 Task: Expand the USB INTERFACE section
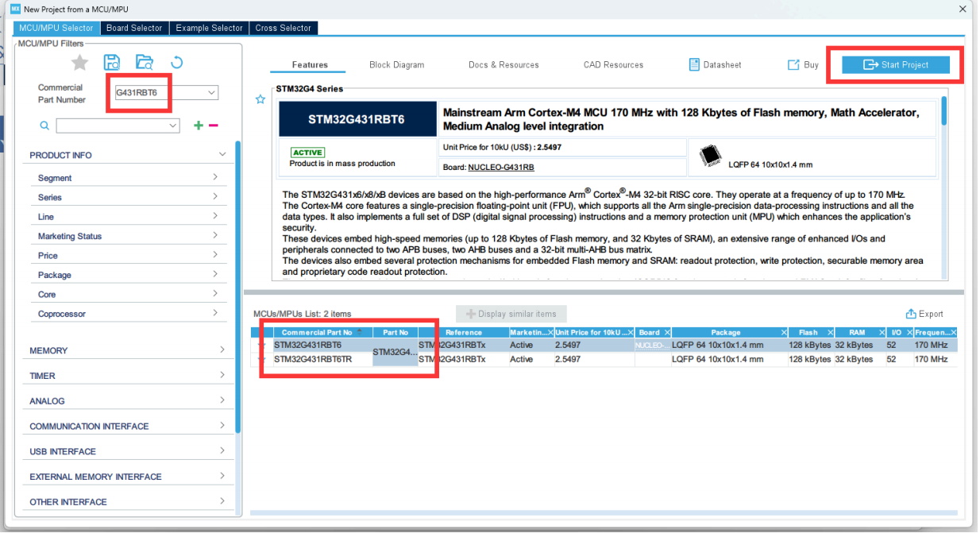[222, 451]
